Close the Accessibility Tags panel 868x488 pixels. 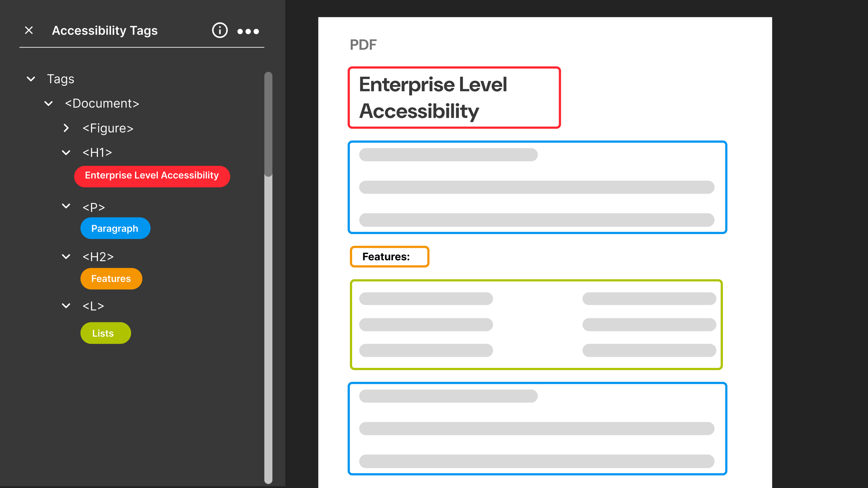(29, 31)
